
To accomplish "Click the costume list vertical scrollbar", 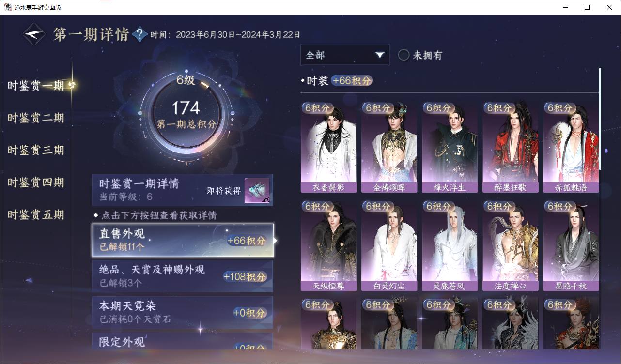I will [600, 119].
